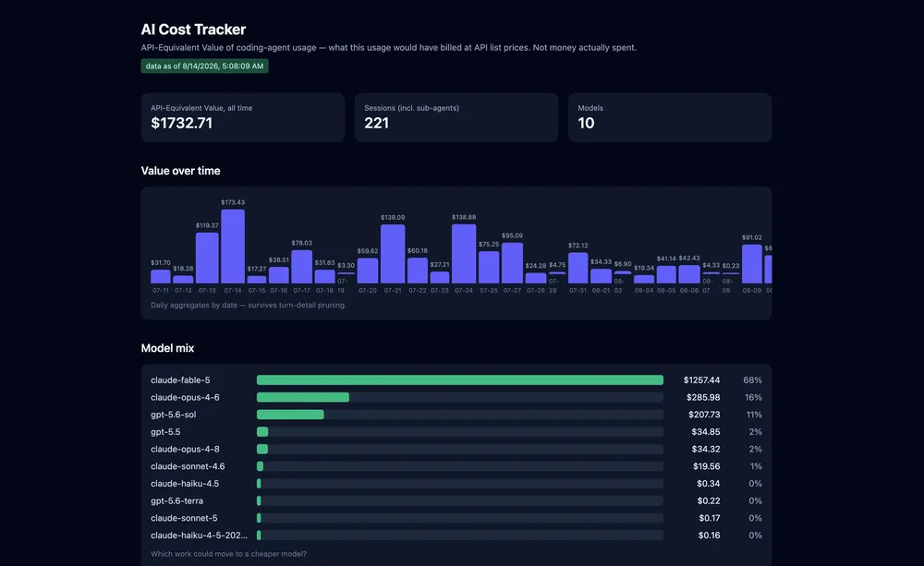This screenshot has height=566, width=924.
Task: Click 'Which work could move to a cheaper model?'
Action: point(228,554)
